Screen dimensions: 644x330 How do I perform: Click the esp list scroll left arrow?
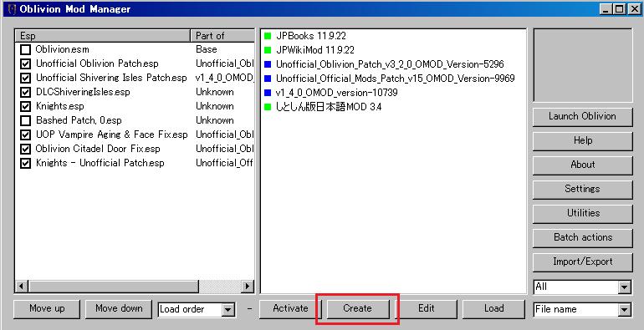click(22, 286)
